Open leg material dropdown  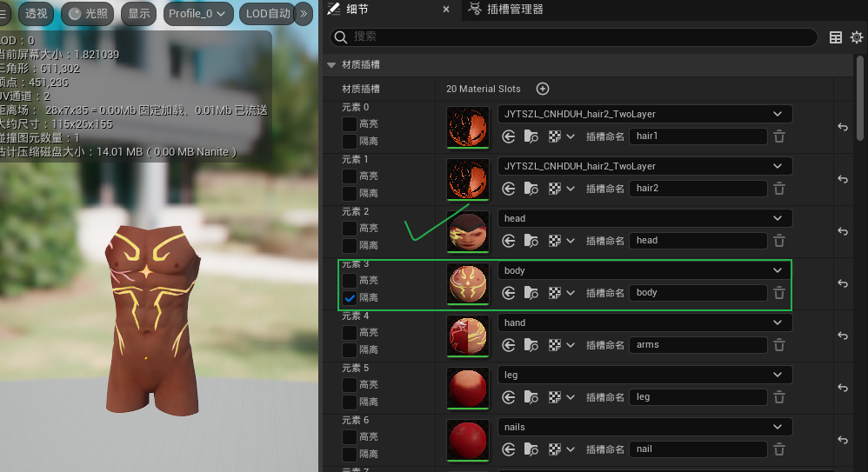[x=644, y=375]
